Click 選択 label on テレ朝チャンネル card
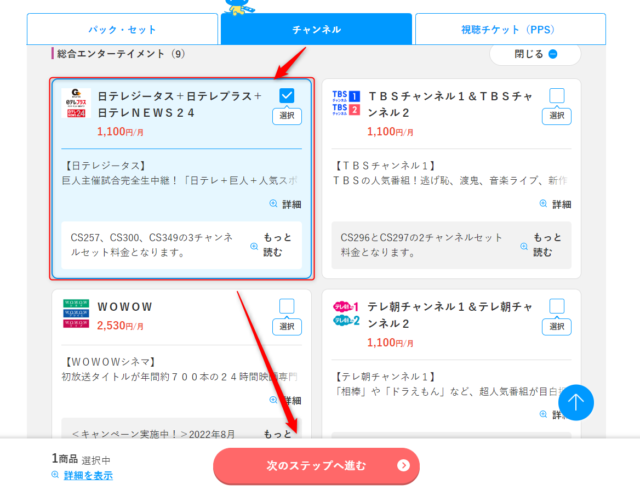The height and width of the screenshot is (490, 640). click(557, 327)
